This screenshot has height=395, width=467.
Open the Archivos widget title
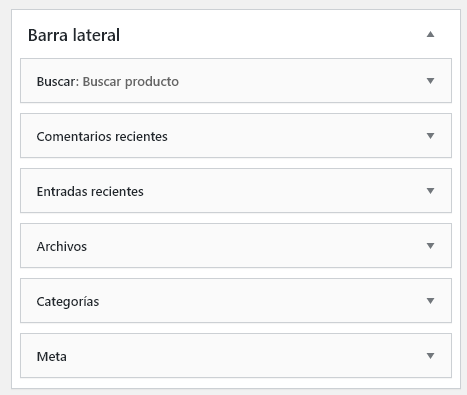click(x=62, y=246)
